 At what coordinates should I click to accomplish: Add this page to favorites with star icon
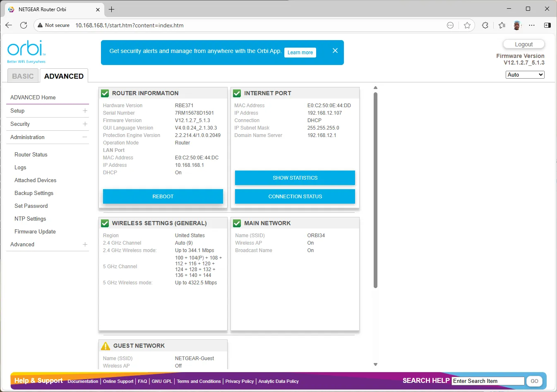467,25
